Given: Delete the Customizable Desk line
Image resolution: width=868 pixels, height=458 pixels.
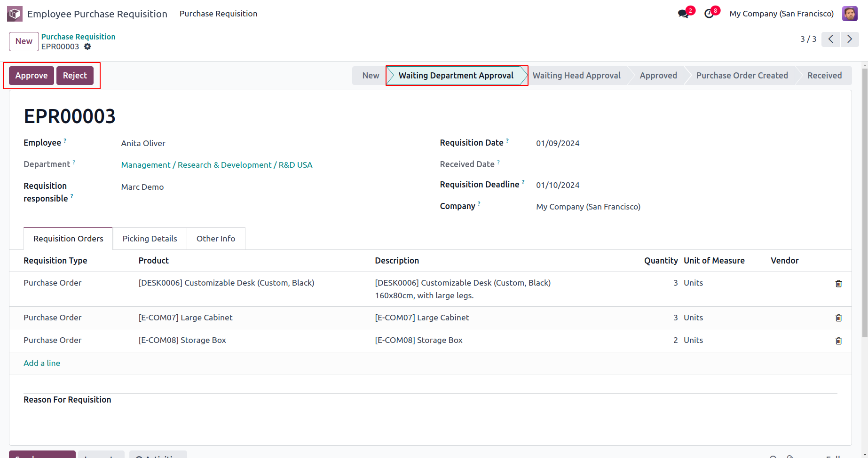Looking at the screenshot, I should click(x=838, y=283).
